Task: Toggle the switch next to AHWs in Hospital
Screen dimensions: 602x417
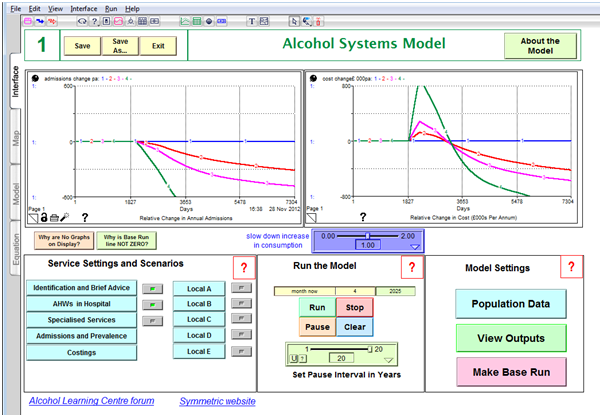Action: (152, 305)
